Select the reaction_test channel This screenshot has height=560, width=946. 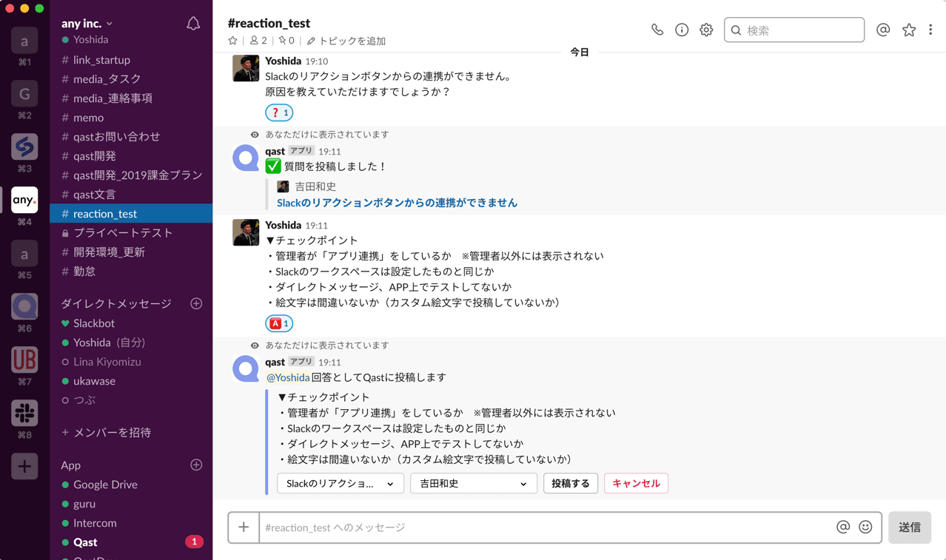pyautogui.click(x=131, y=214)
